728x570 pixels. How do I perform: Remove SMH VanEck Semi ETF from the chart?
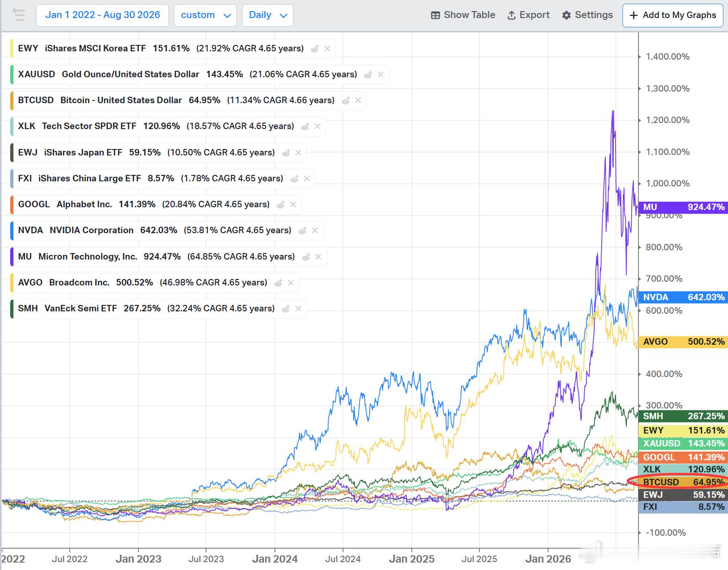coord(299,309)
